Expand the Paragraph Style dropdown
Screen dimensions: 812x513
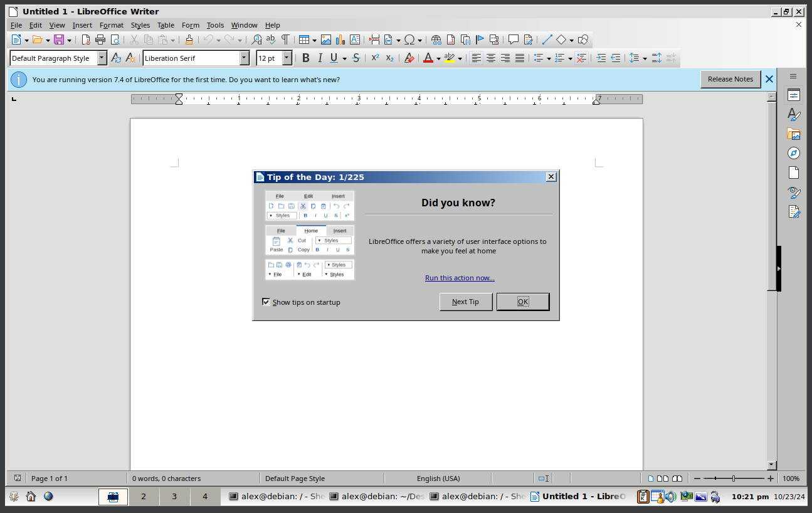click(102, 58)
